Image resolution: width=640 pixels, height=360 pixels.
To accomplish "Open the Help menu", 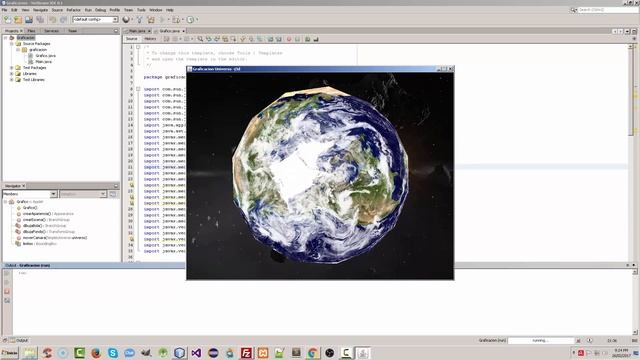I will pyautogui.click(x=170, y=10).
